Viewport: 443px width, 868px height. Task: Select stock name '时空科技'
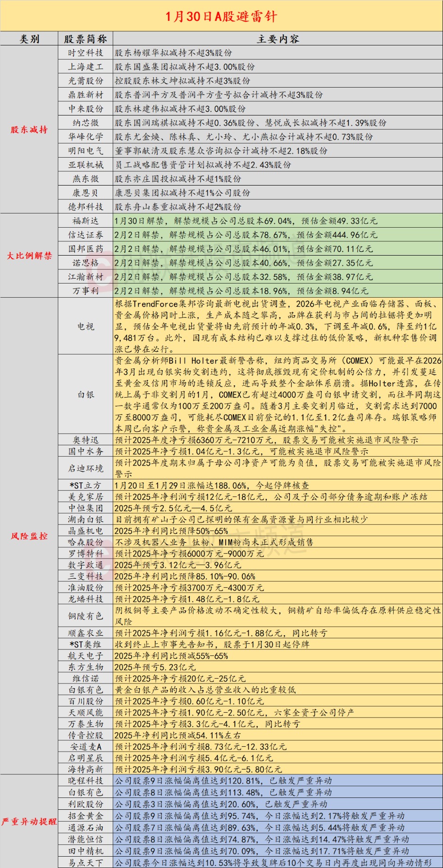pos(86,53)
